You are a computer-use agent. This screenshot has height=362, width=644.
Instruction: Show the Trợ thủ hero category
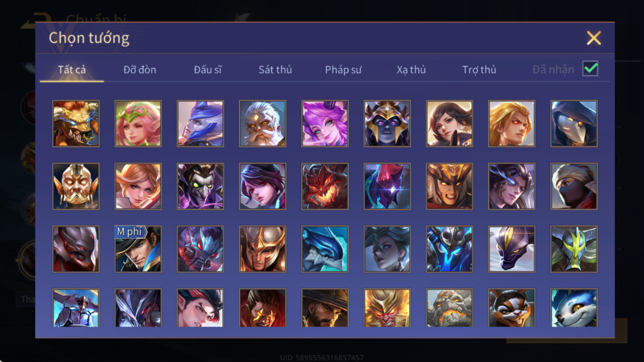479,70
